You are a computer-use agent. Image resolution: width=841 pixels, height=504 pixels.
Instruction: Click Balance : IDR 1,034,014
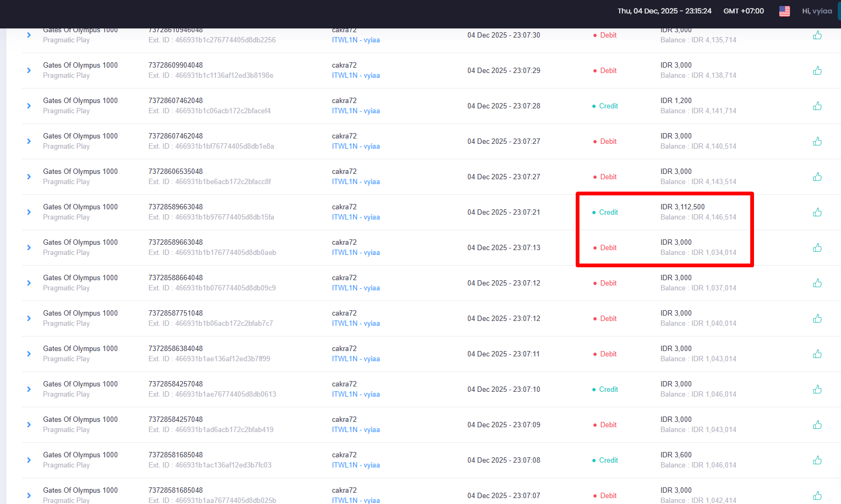tap(698, 253)
